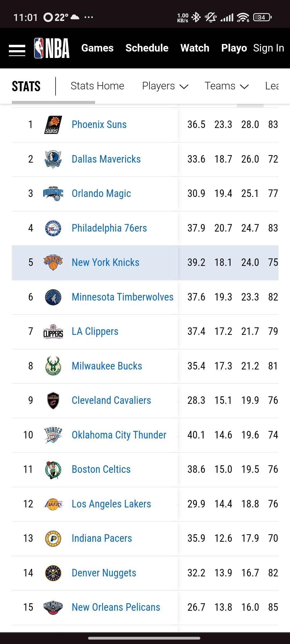290x644 pixels.
Task: Tap the Oklahoma City Thunder logo
Action: [x=53, y=435]
